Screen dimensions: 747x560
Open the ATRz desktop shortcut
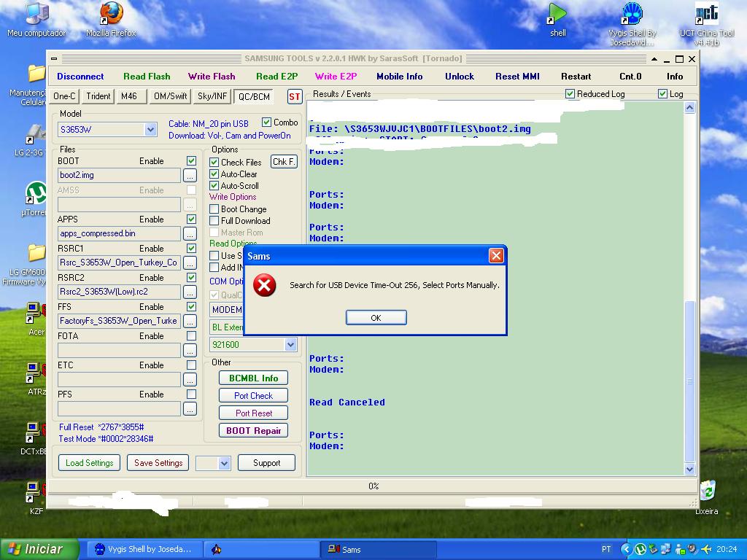(36, 379)
